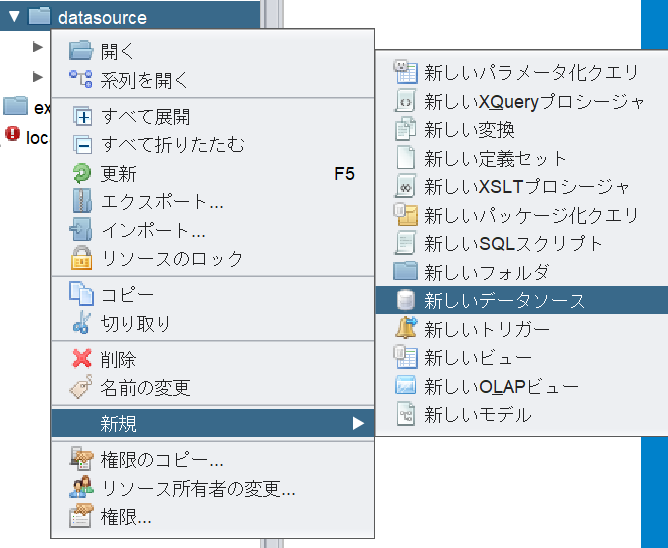
Task: Expand the second child node under datasource
Action: click(x=38, y=77)
